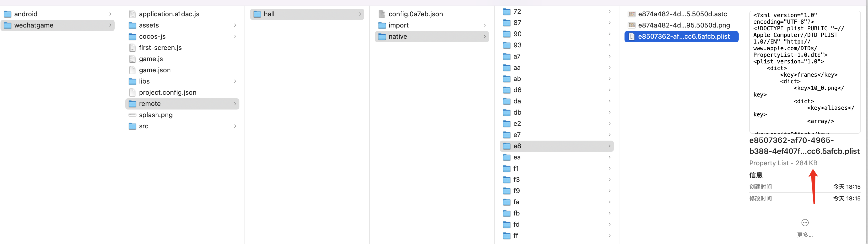Image resolution: width=868 pixels, height=244 pixels.
Task: Select project.config.json file name
Action: click(x=168, y=92)
